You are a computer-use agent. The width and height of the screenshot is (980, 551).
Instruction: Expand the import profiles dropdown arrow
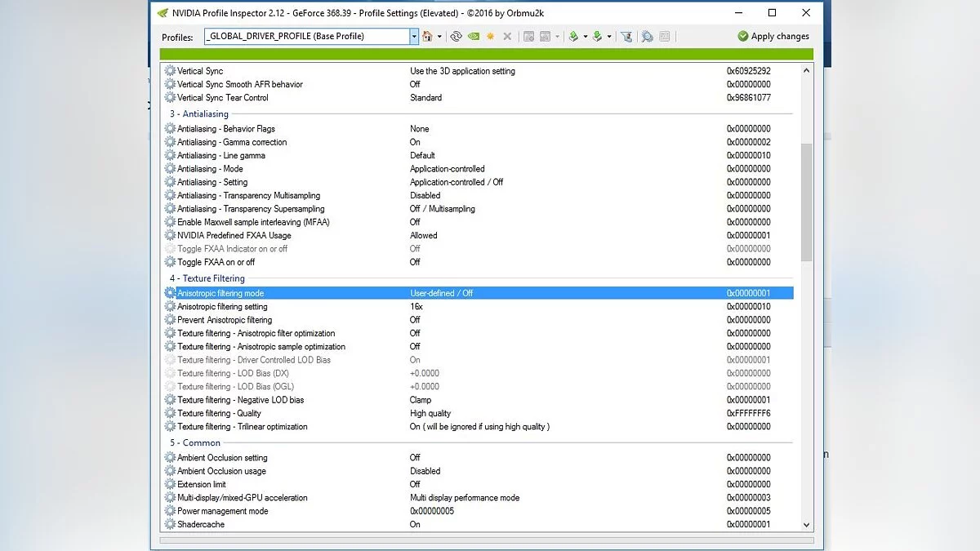[x=609, y=36]
